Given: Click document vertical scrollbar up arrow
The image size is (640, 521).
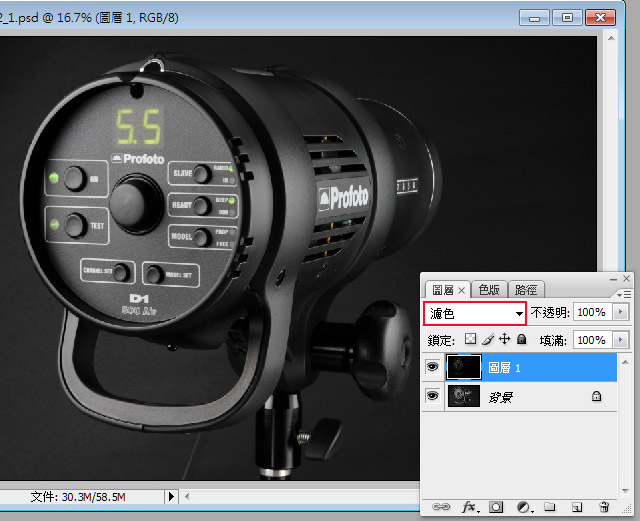Looking at the screenshot, I should 611,39.
